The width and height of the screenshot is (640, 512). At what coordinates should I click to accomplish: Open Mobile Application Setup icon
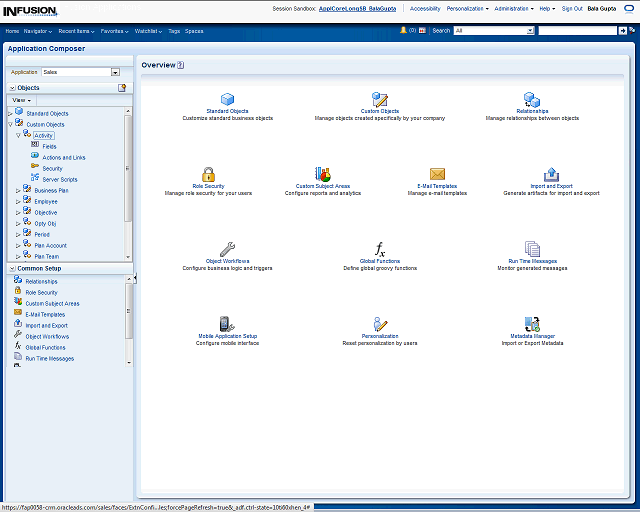point(227,324)
